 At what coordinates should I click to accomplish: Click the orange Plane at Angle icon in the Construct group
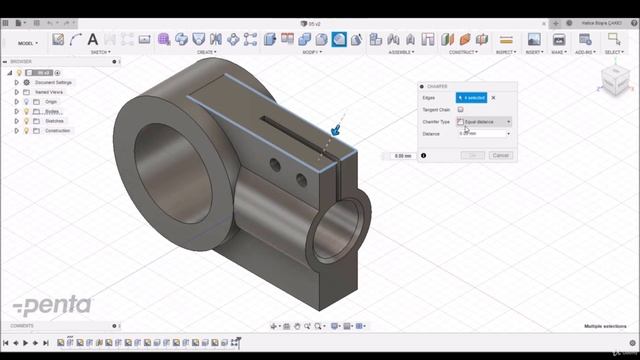[x=465, y=40]
